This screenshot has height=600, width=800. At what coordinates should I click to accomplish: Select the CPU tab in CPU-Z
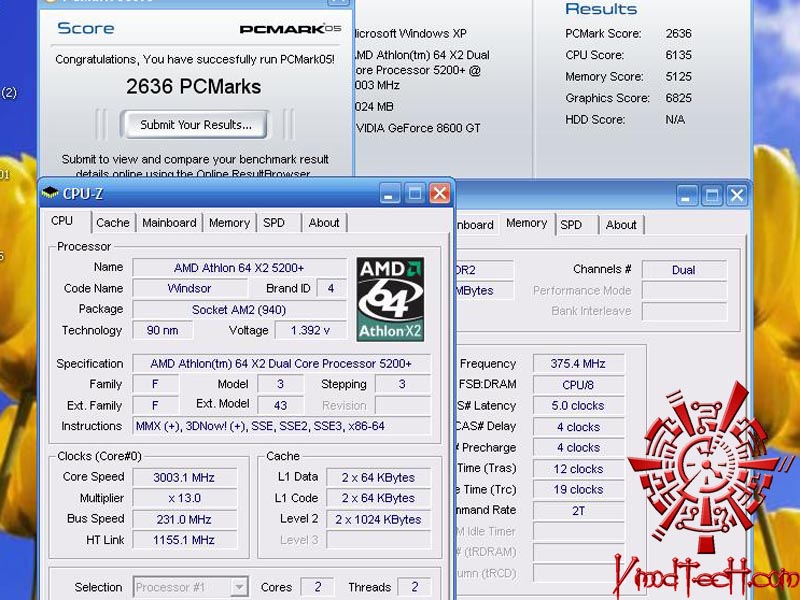(62, 221)
